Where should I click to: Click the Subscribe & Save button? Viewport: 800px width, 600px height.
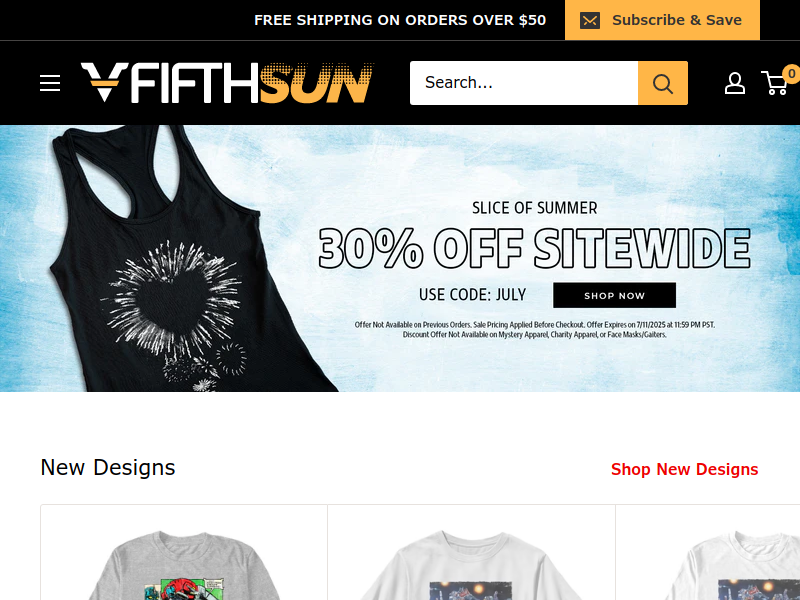(662, 20)
